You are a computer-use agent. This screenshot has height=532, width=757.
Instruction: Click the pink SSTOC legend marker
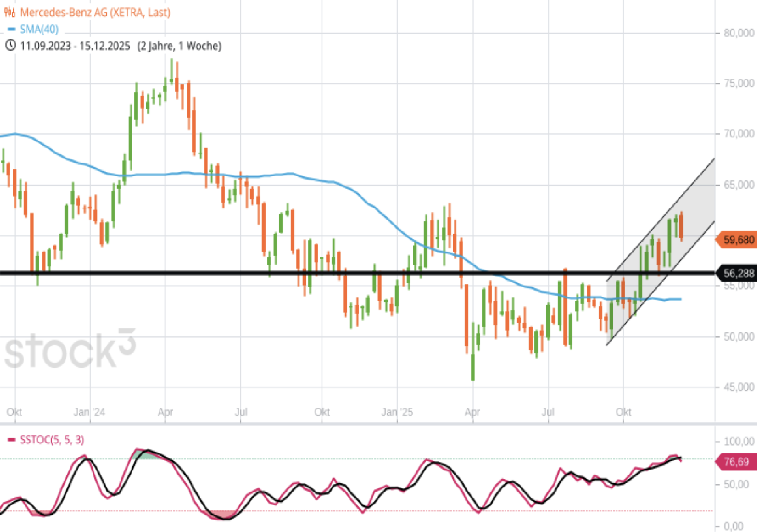click(11, 440)
